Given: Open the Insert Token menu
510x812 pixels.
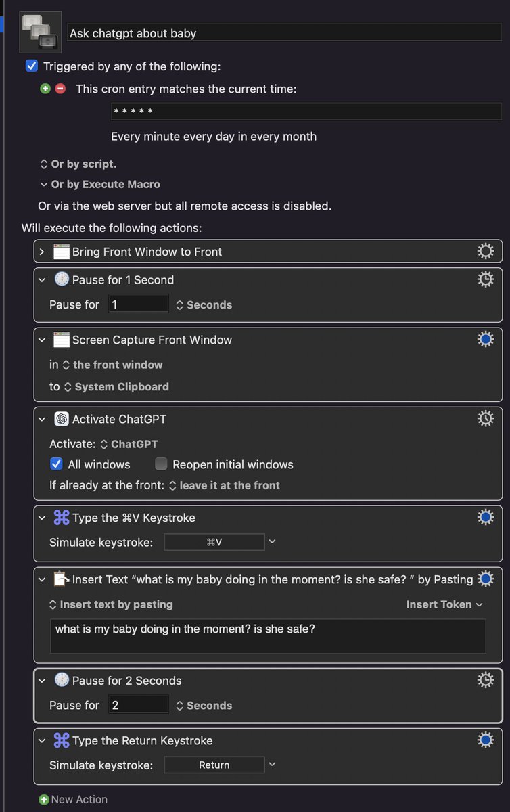Looking at the screenshot, I should [444, 604].
